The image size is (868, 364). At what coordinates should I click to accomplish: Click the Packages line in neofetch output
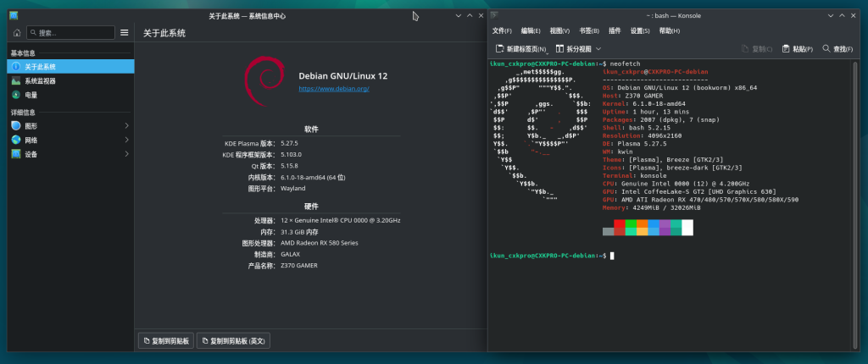point(659,119)
